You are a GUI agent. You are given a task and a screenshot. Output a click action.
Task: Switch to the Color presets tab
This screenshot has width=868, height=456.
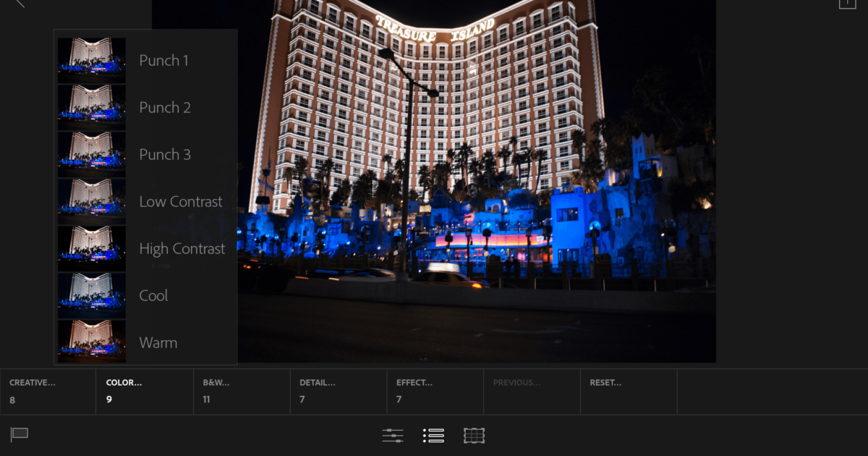144,391
